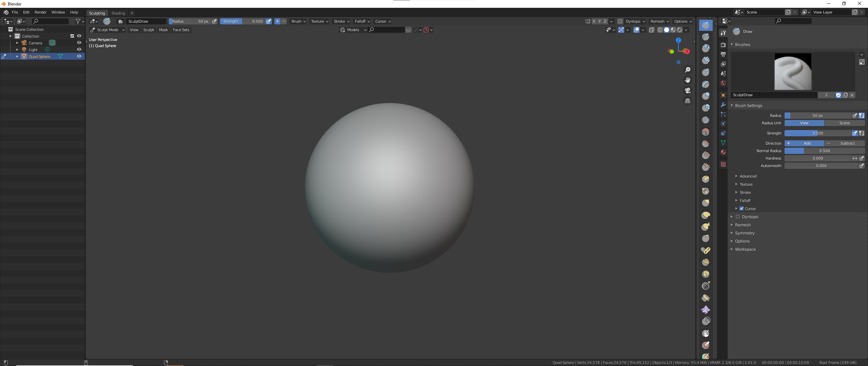Hide the Camera object in outliner

click(79, 43)
